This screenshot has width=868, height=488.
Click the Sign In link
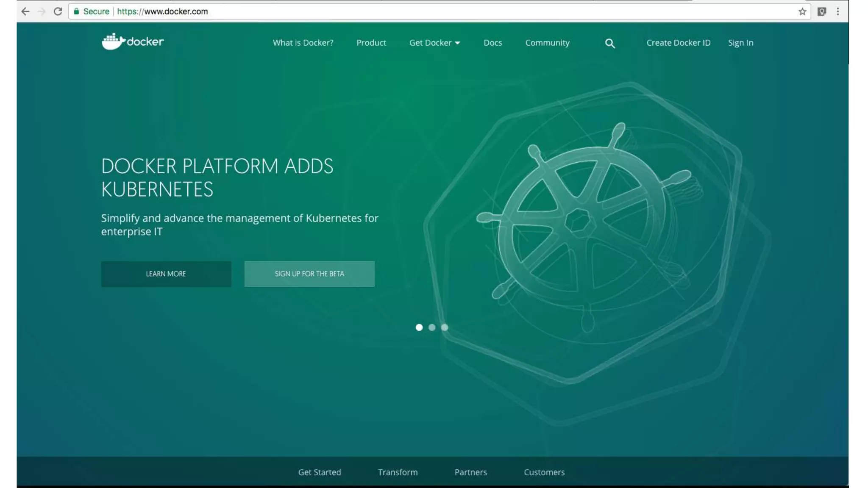pos(740,43)
